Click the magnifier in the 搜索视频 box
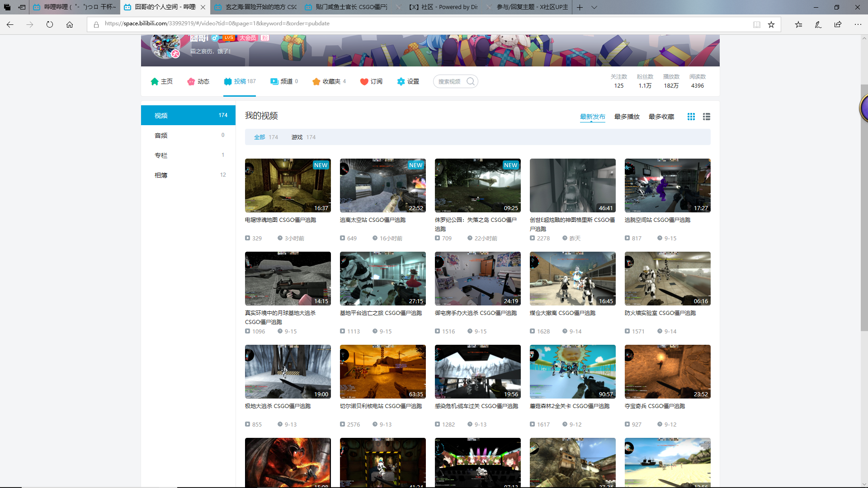868x488 pixels. tap(471, 81)
